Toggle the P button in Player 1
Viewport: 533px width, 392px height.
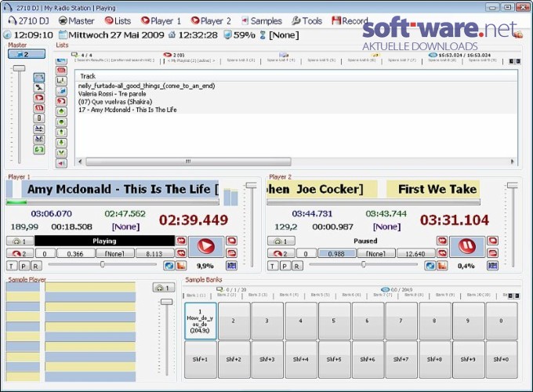click(24, 266)
